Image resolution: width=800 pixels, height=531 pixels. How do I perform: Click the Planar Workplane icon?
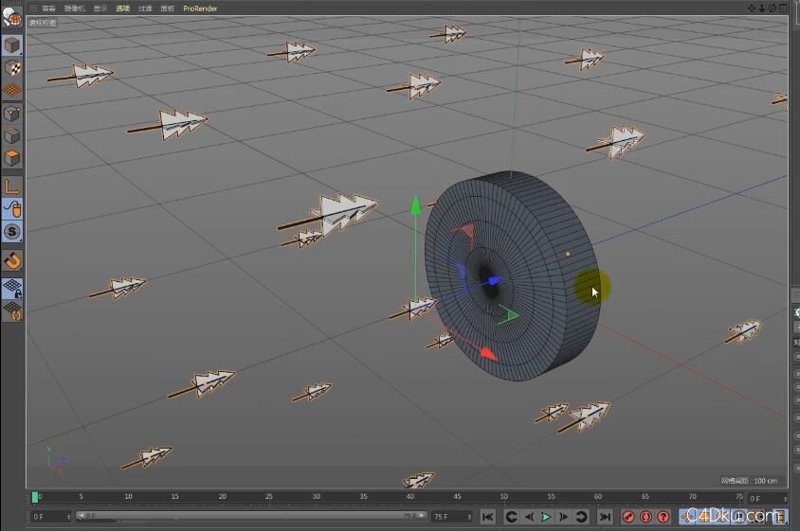[x=12, y=311]
